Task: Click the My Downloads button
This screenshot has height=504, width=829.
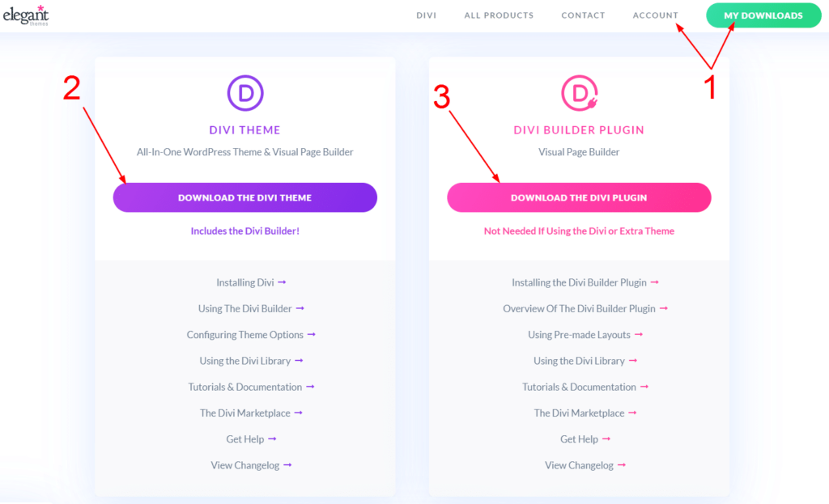Action: (763, 15)
